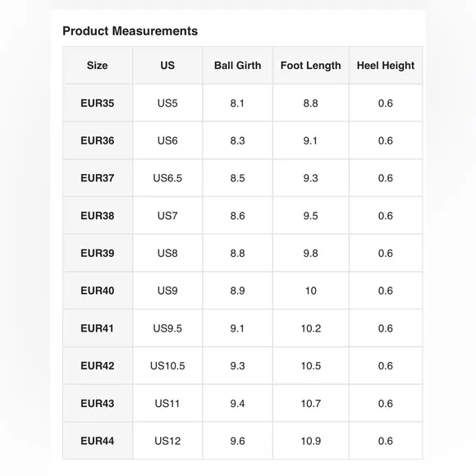Viewport: 476px width, 476px height.
Task: Click the US10.5 cell
Action: 167,366
